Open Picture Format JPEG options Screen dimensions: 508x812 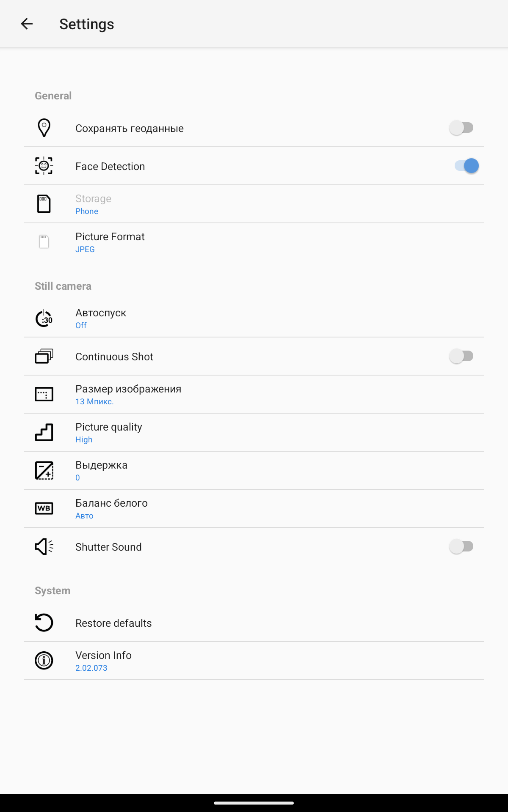coord(254,242)
